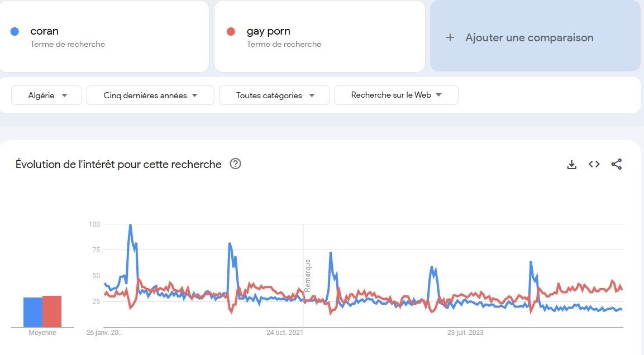This screenshot has height=355, width=644.
Task: Click the red Moyenne average bar
Action: click(x=52, y=311)
